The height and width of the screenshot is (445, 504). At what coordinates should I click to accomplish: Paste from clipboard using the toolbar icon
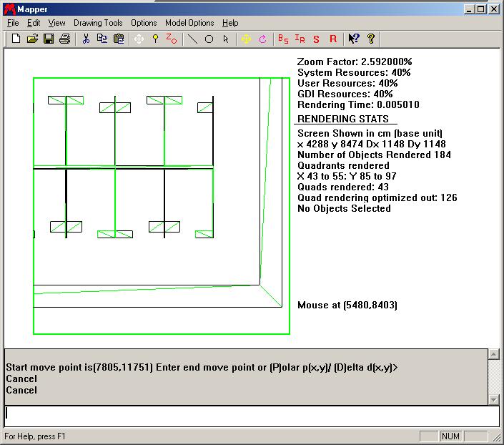119,39
